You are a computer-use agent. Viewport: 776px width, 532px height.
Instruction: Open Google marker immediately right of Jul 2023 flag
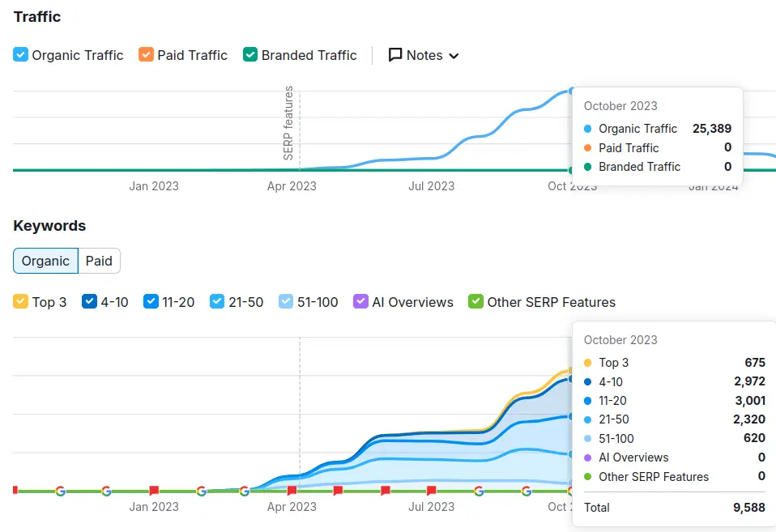click(x=479, y=491)
